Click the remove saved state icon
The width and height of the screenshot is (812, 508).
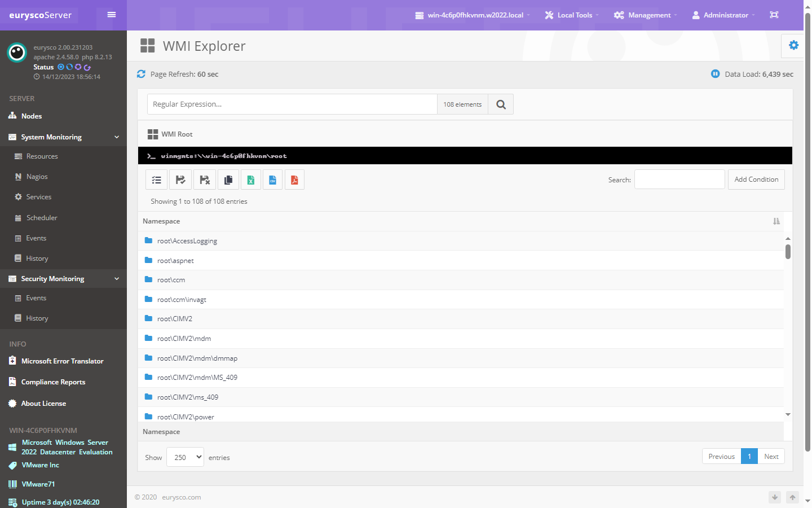(x=204, y=180)
